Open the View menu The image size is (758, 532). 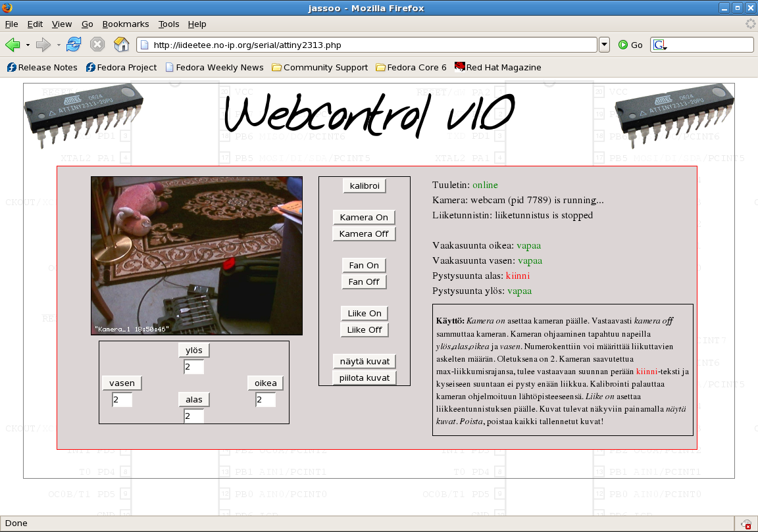pos(62,24)
